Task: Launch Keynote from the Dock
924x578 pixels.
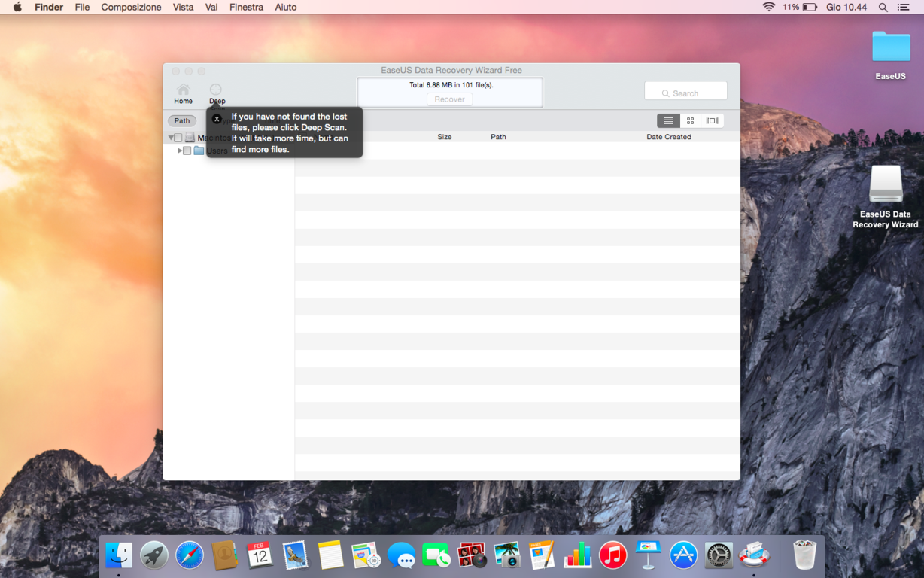Action: 648,555
